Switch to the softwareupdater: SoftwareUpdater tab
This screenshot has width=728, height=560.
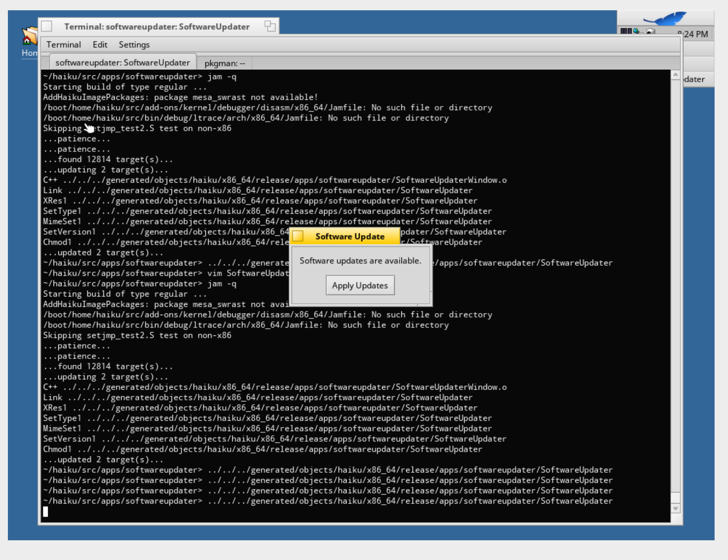[x=123, y=63]
